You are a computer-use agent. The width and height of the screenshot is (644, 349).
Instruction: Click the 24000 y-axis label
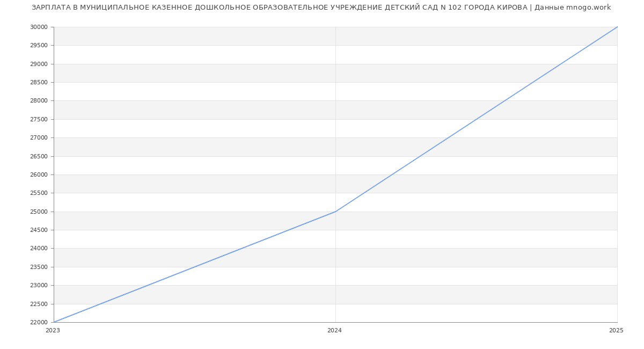pyautogui.click(x=39, y=249)
